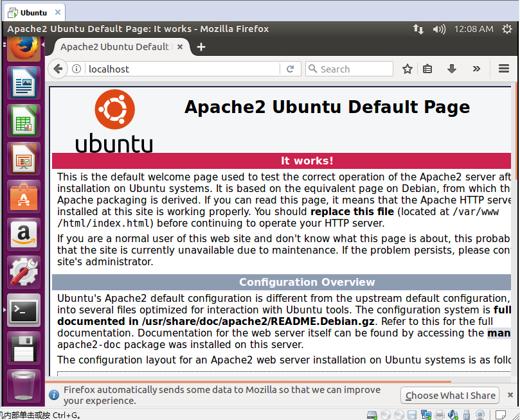Click the message log note icon
Viewport: 520px width, 420px height.
(501, 415)
